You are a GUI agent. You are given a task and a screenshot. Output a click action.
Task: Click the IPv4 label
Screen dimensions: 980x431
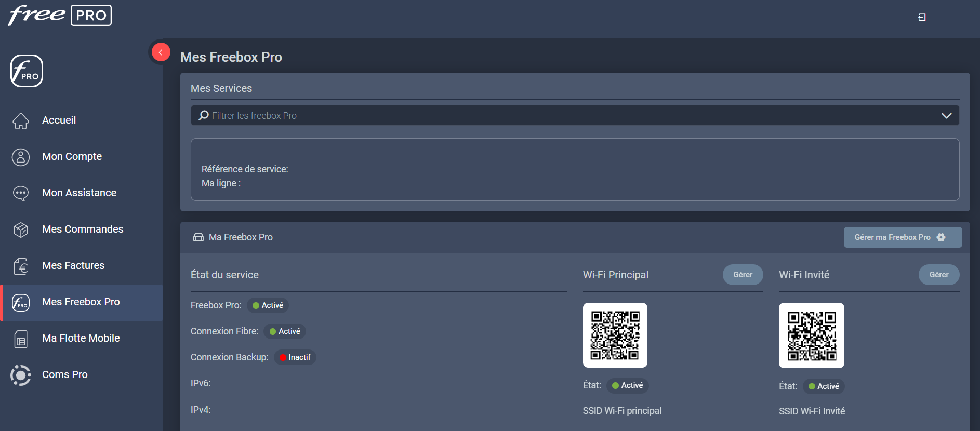click(201, 410)
